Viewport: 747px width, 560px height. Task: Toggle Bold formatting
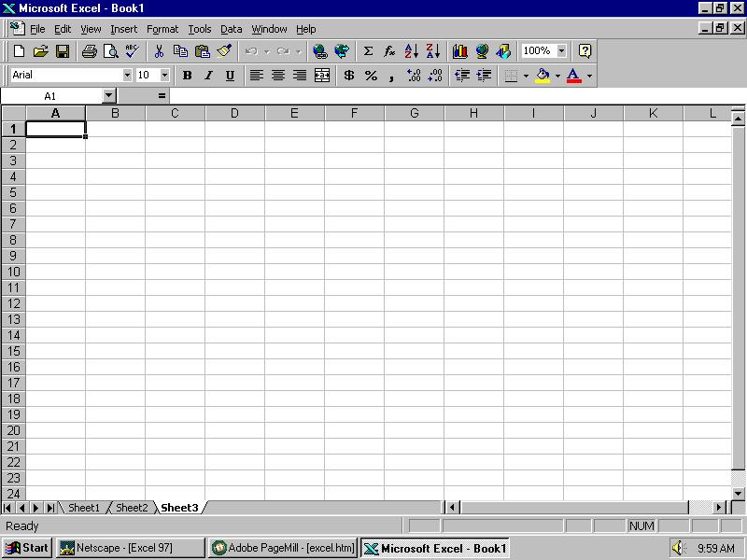click(188, 76)
